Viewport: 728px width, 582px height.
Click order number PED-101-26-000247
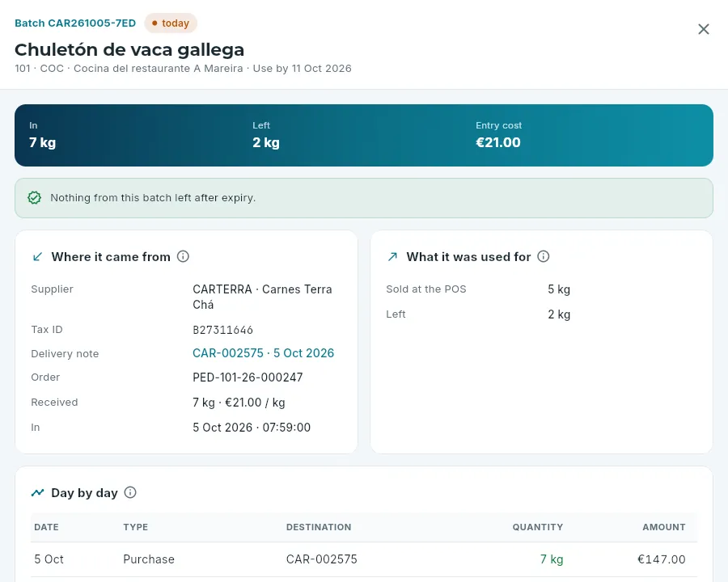(x=248, y=377)
